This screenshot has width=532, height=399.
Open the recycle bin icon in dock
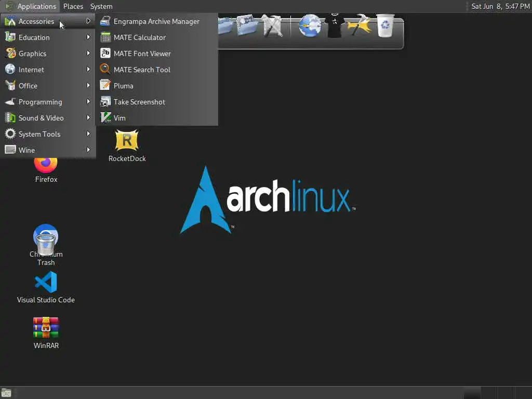[x=385, y=25]
